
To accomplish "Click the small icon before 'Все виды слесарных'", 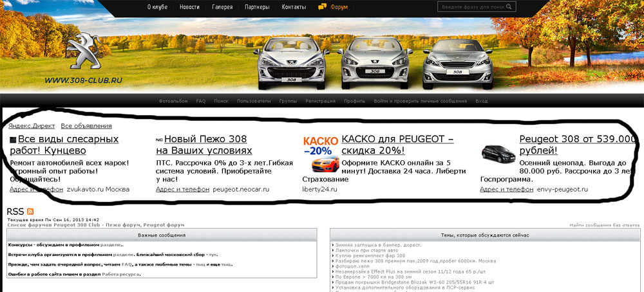I will point(13,140).
